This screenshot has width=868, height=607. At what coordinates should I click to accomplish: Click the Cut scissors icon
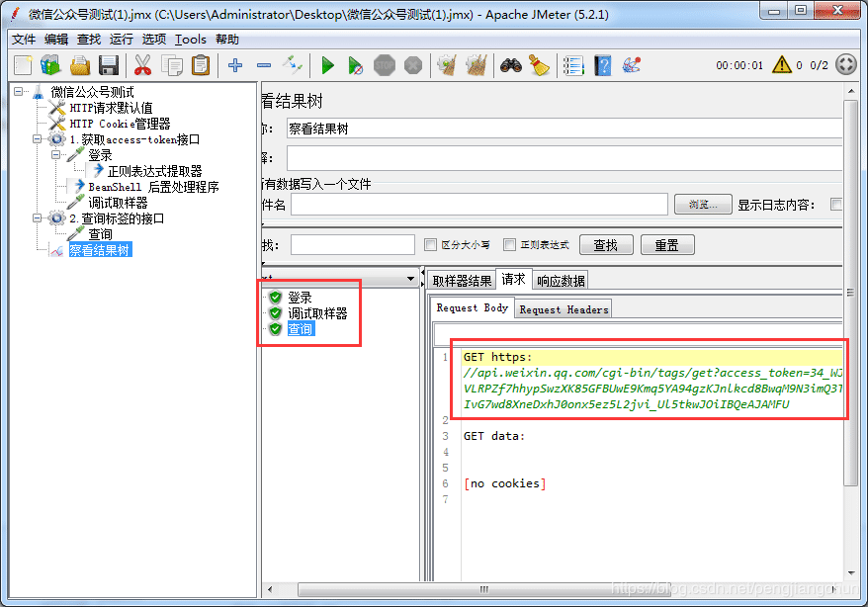pyautogui.click(x=142, y=65)
